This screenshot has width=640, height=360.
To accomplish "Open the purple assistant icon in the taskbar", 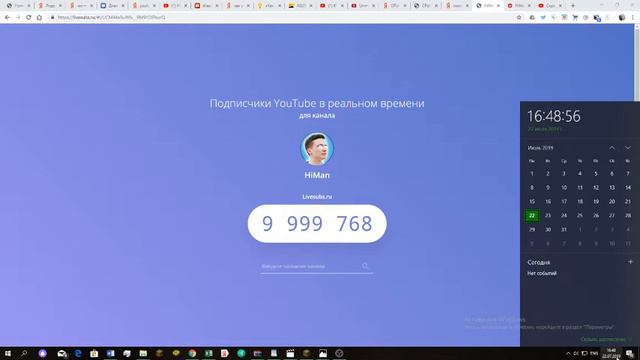I will point(42,353).
